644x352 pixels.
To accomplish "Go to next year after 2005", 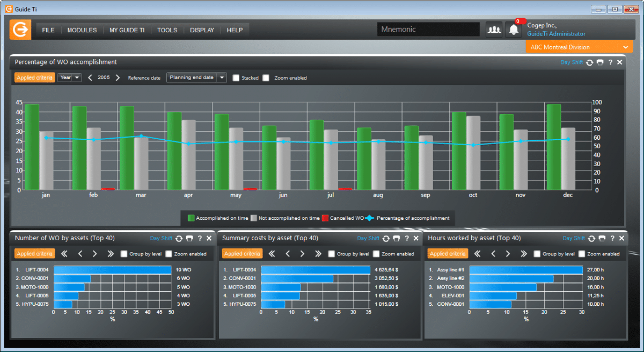I will (x=118, y=78).
